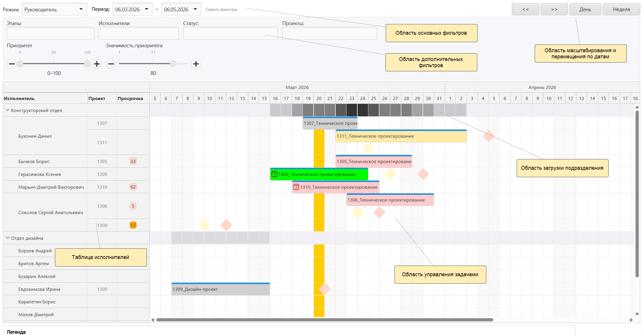Collapse the Отдел дизайна group

7,238
